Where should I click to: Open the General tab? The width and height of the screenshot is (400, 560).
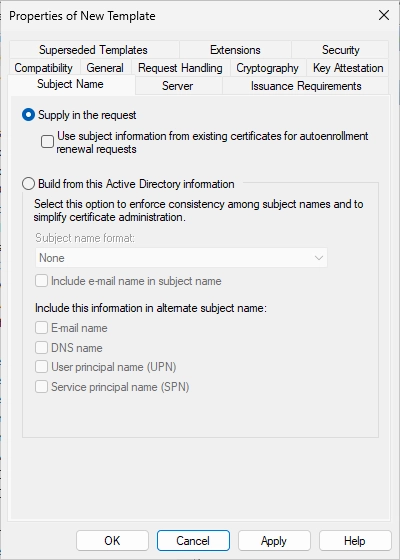(105, 68)
